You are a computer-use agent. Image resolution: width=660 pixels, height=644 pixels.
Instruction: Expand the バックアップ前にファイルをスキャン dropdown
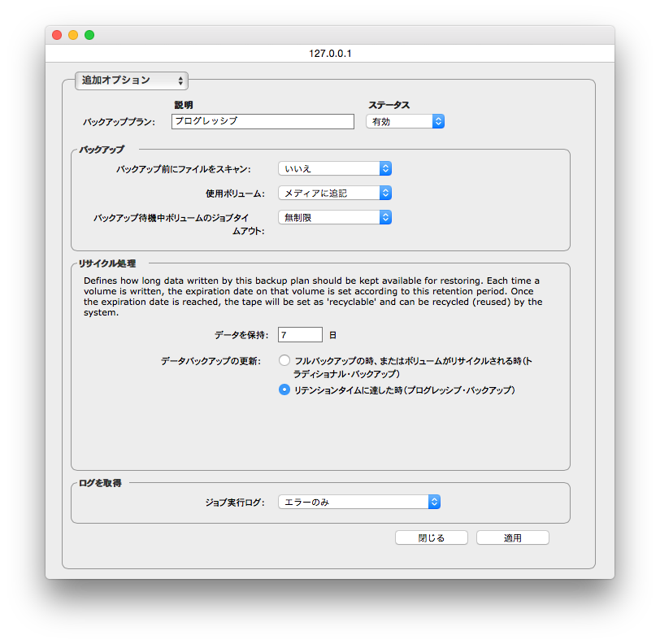[x=335, y=168]
